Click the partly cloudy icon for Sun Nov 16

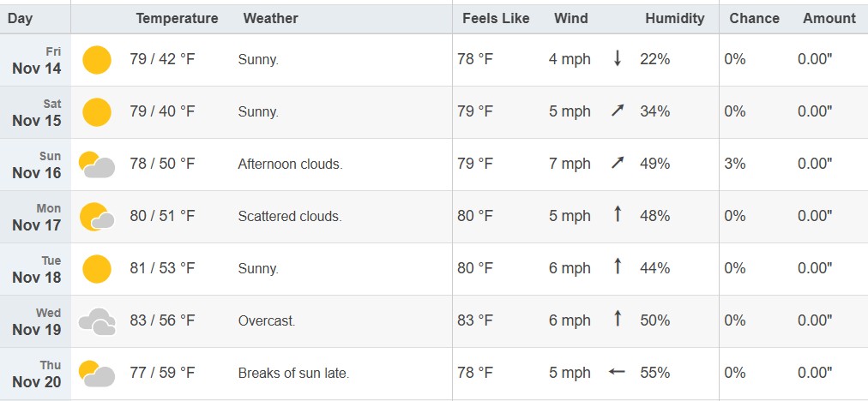click(x=97, y=165)
